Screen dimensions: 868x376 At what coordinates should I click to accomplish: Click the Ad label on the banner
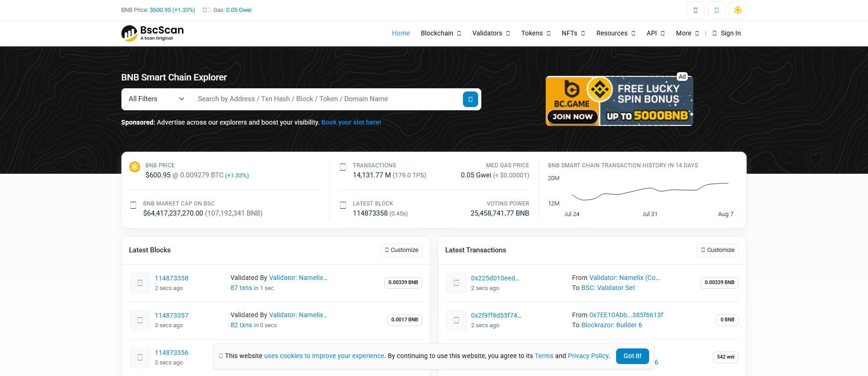(x=682, y=77)
